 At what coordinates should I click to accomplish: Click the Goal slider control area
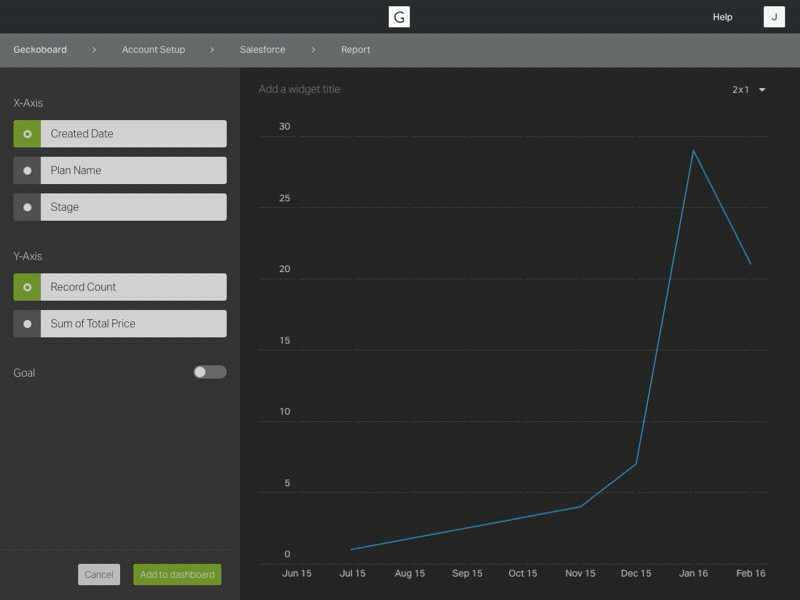pyautogui.click(x=210, y=371)
